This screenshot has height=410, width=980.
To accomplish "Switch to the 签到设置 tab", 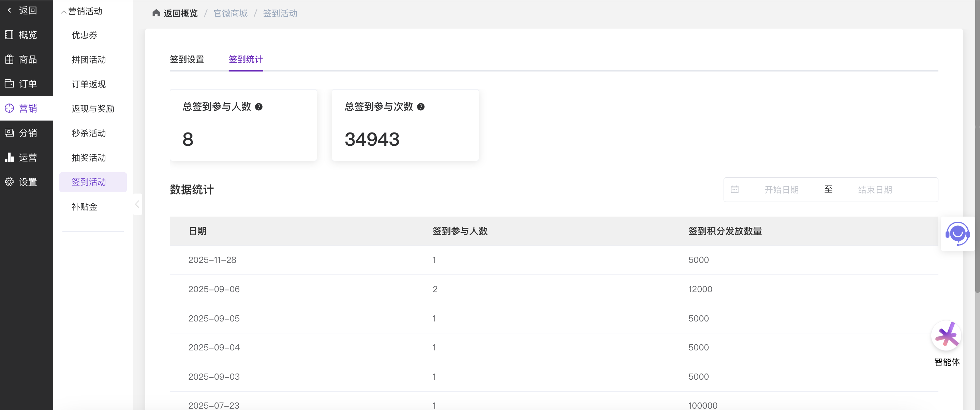I will pos(187,59).
